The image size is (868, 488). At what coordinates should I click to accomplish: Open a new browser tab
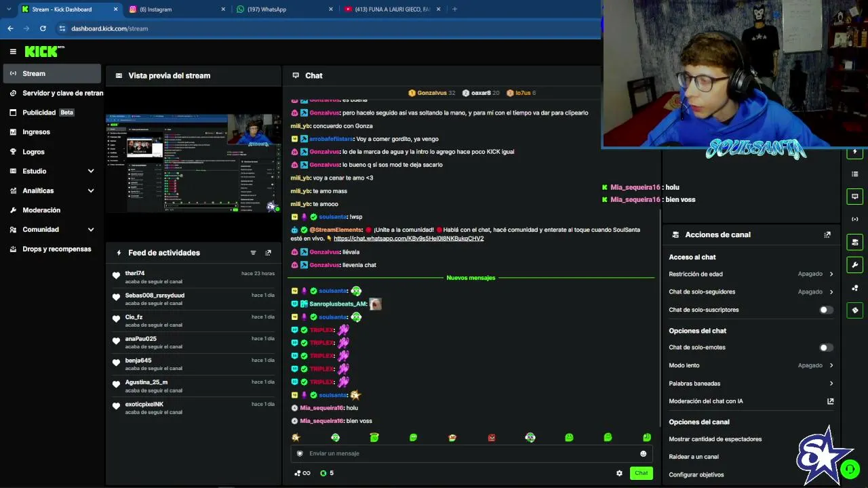[454, 9]
